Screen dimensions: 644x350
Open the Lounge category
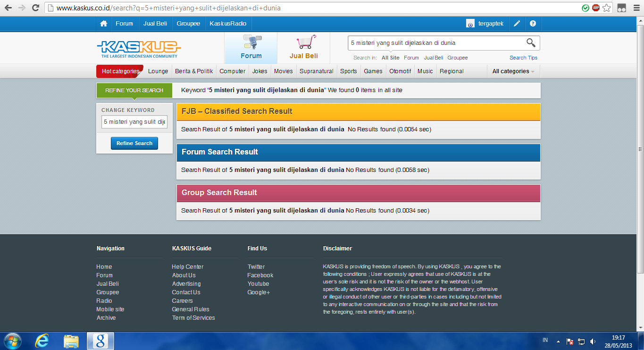(158, 71)
